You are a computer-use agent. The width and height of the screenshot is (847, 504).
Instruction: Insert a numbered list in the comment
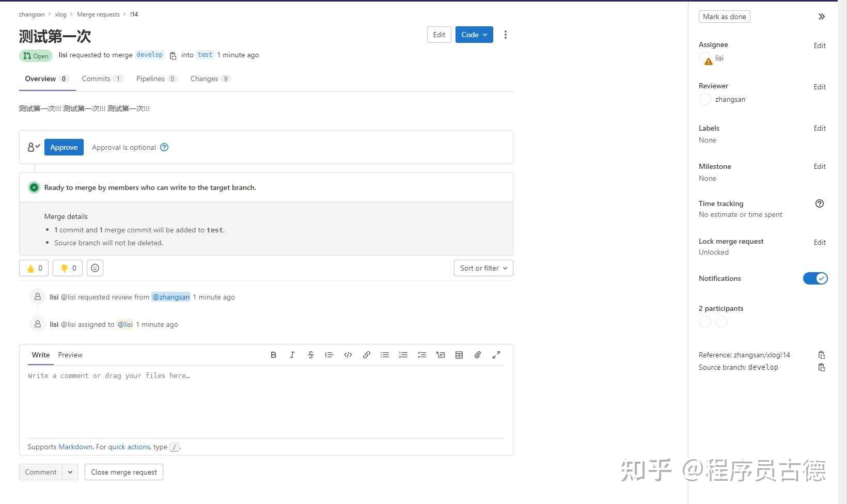pyautogui.click(x=403, y=355)
